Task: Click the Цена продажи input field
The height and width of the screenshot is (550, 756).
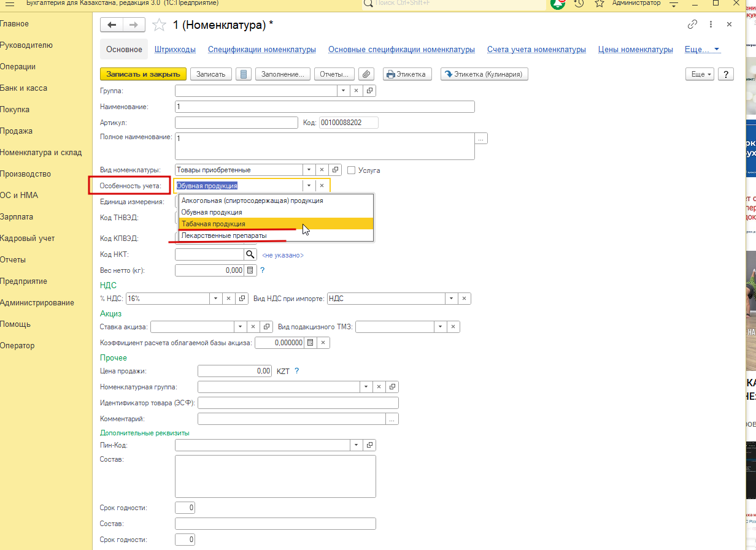Action: [x=235, y=371]
